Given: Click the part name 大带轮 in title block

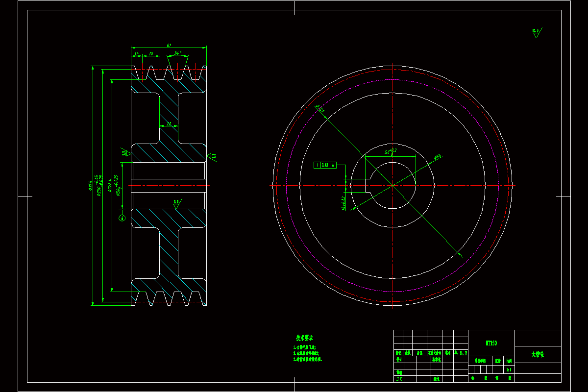Looking at the screenshot, I should click(x=538, y=354).
